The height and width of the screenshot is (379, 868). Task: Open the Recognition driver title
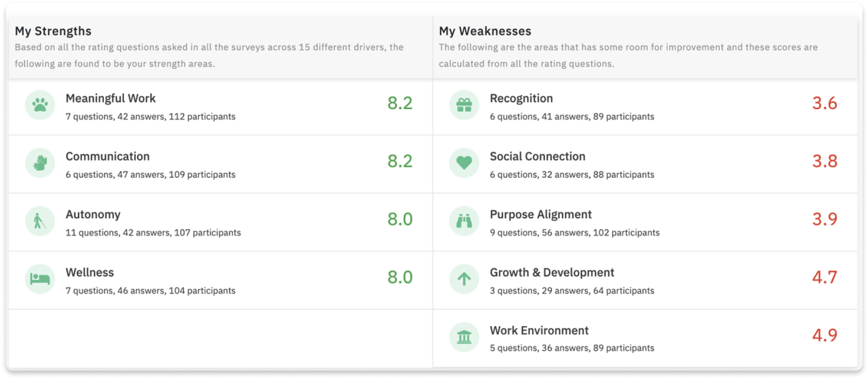521,98
